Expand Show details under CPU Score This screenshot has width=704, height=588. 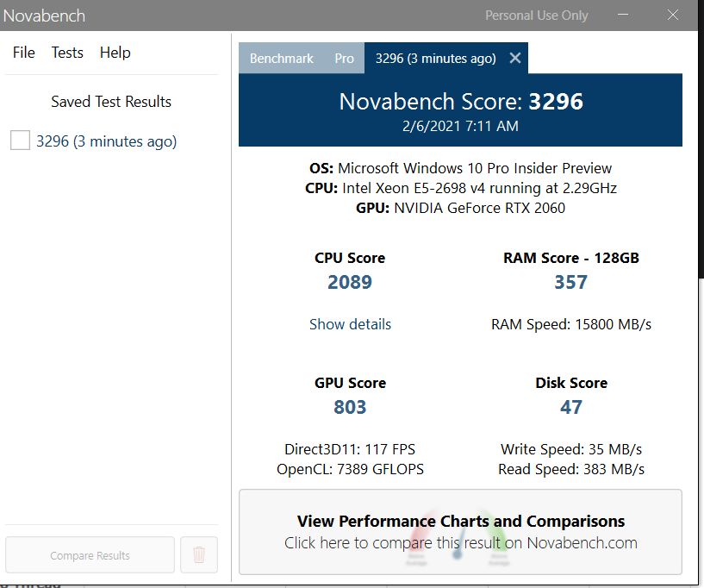point(350,324)
